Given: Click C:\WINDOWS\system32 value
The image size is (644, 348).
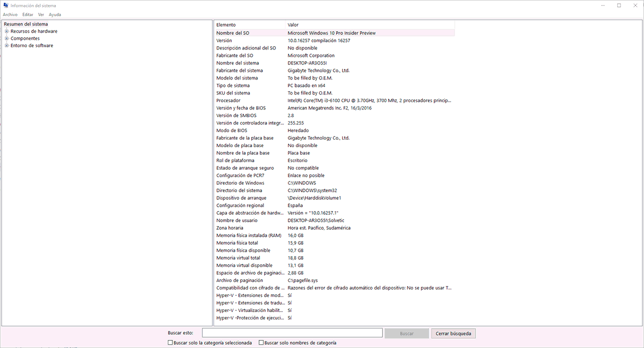Looking at the screenshot, I should point(312,191).
